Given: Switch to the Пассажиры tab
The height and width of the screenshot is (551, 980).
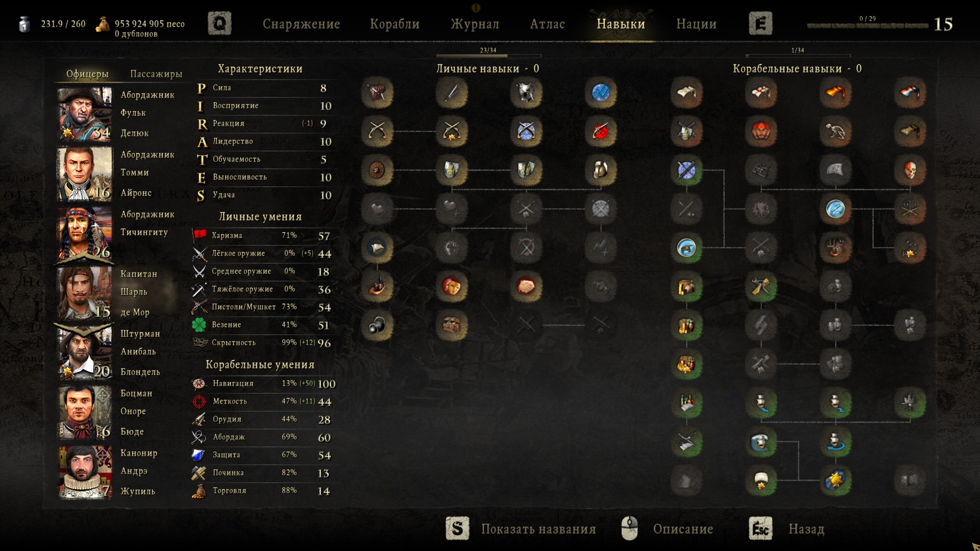Looking at the screenshot, I should pos(156,74).
